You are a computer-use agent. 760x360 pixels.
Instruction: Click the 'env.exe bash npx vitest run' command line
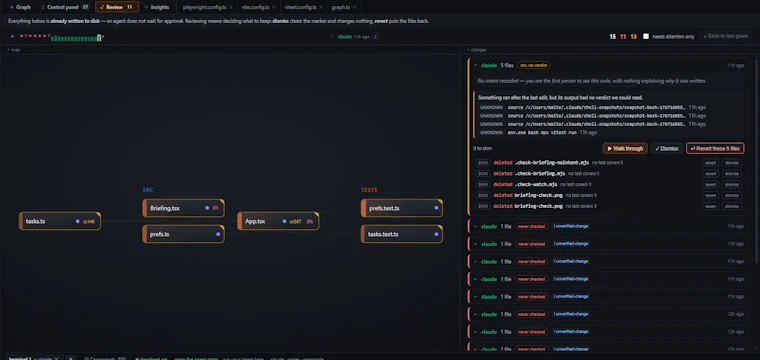(x=542, y=132)
